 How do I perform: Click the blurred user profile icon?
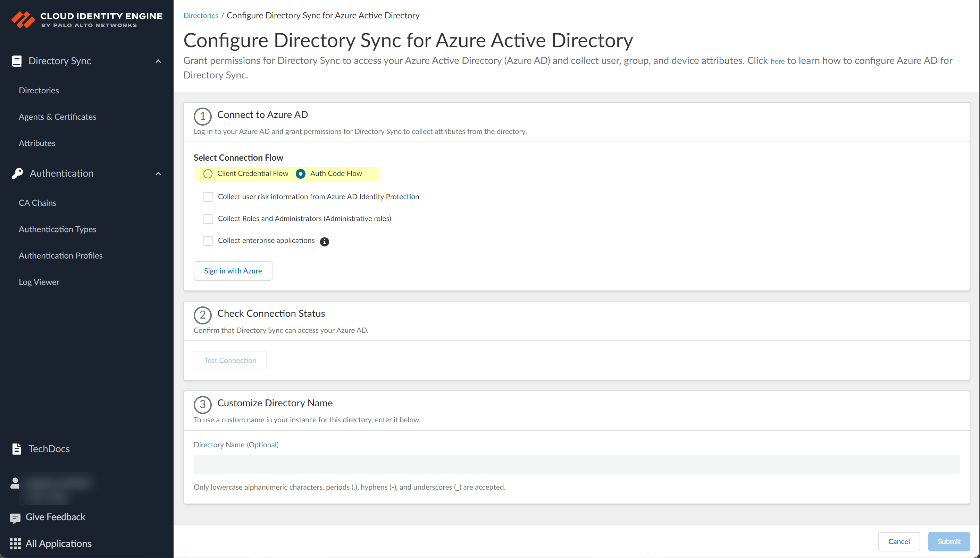coord(15,483)
